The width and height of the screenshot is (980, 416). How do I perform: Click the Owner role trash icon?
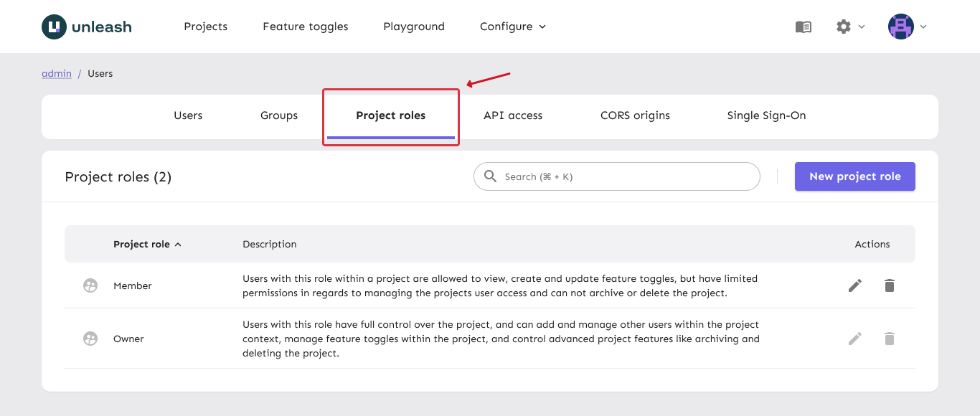(890, 339)
